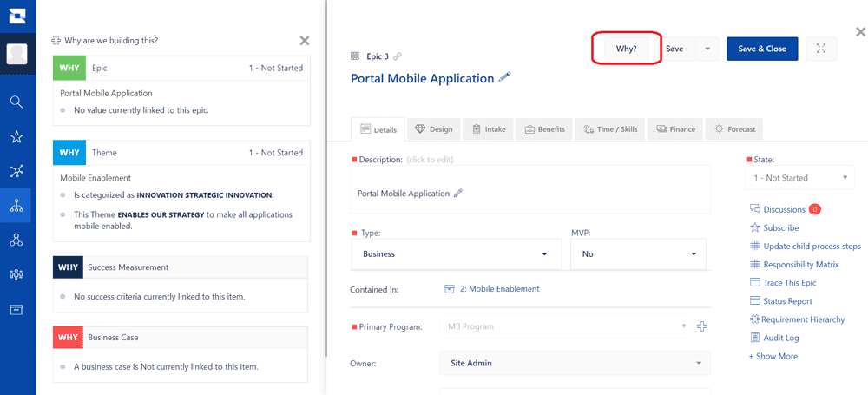Image resolution: width=868 pixels, height=395 pixels.
Task: Edit title using pencil beside Portal Mobile Application
Action: point(504,77)
